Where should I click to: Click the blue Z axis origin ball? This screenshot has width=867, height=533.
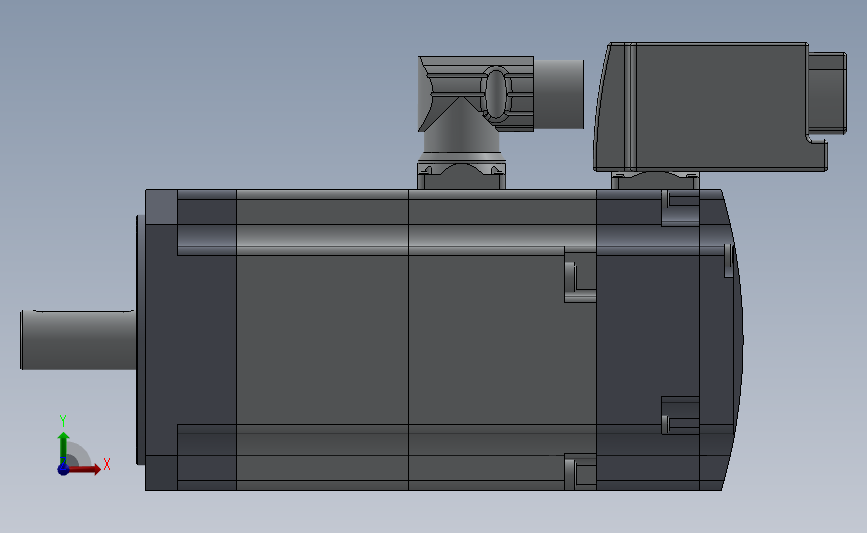(63, 469)
